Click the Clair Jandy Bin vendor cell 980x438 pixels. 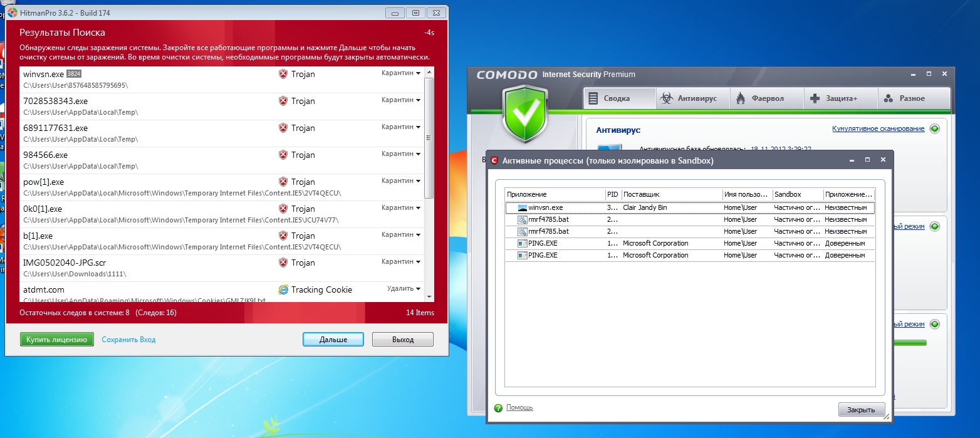(x=645, y=207)
